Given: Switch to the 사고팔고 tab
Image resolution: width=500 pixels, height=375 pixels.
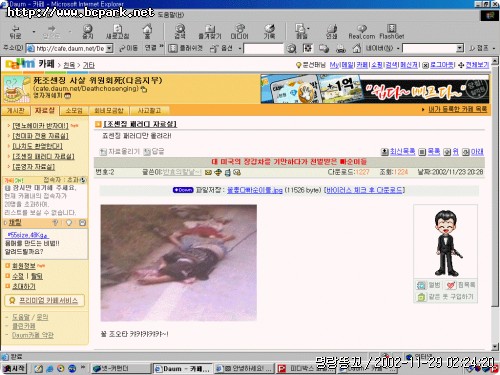Looking at the screenshot, I should pyautogui.click(x=149, y=110).
